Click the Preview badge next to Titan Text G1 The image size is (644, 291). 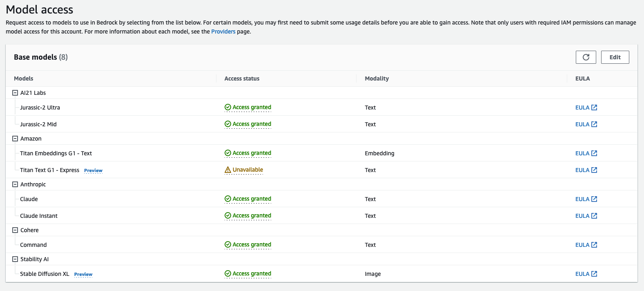pos(93,170)
